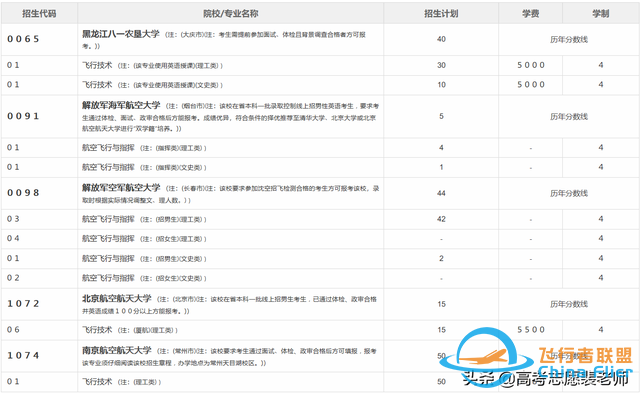
Task: Click 航空飞行与指挥 招女生 理工类 major
Action: [144, 239]
